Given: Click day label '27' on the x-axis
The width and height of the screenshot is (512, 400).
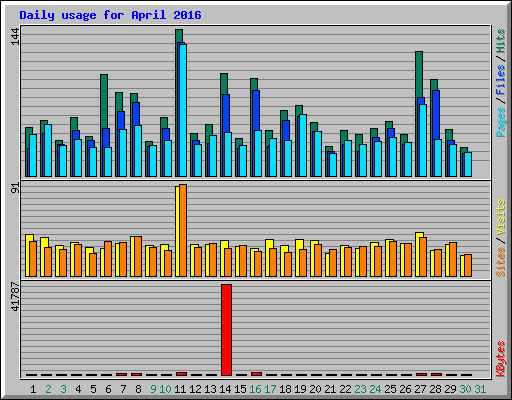Looking at the screenshot, I should (x=420, y=389).
